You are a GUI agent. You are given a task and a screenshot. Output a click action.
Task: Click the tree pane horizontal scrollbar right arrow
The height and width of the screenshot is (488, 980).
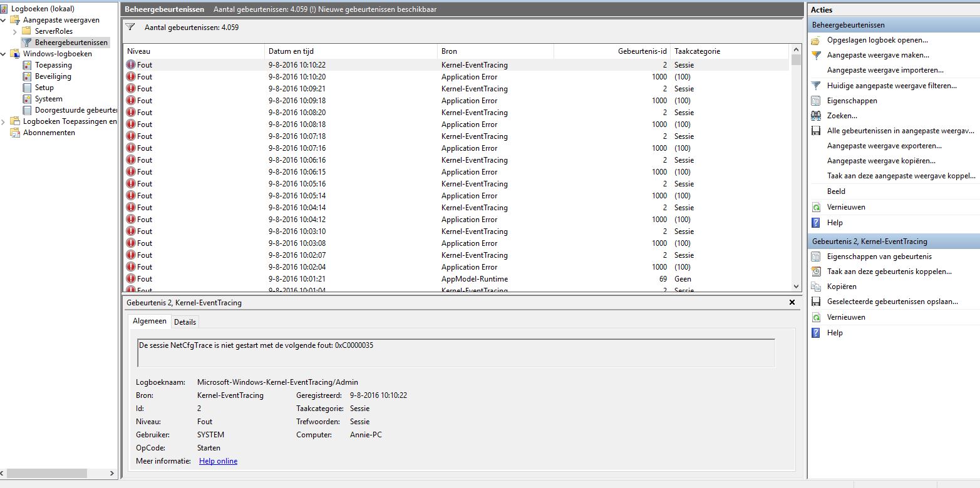coord(113,474)
